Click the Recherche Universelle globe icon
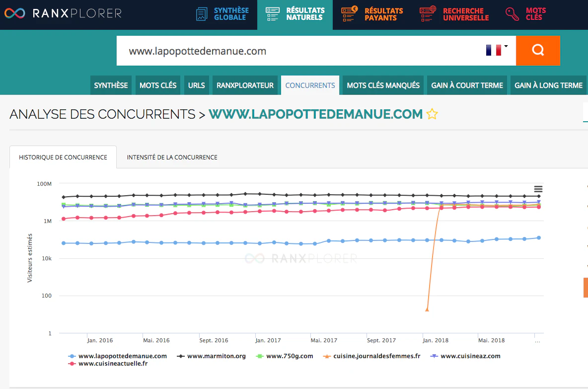The height and width of the screenshot is (389, 588). tap(428, 13)
